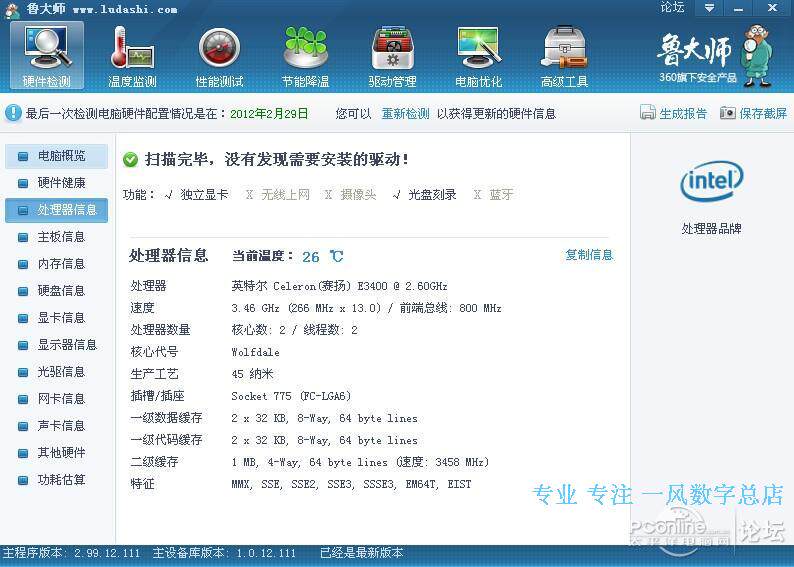
Task: Click the 无线上网 feature label
Action: [x=285, y=194]
